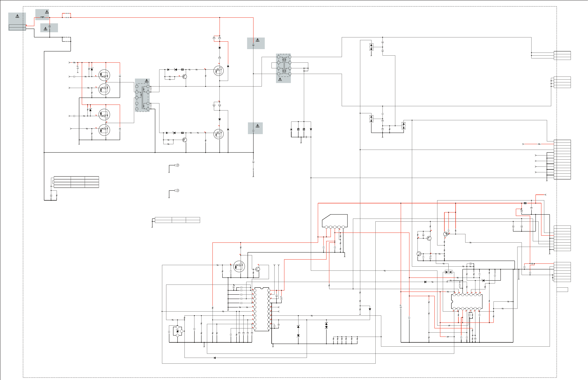Screen dimensions: 588x380
Task: Click the warning triangle on the gate-drive transformer
Action: point(147,81)
